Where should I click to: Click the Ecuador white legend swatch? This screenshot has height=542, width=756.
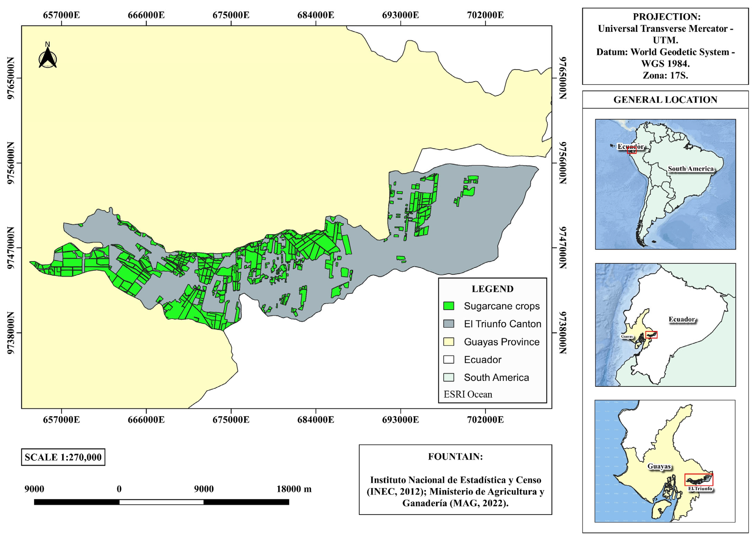click(449, 360)
